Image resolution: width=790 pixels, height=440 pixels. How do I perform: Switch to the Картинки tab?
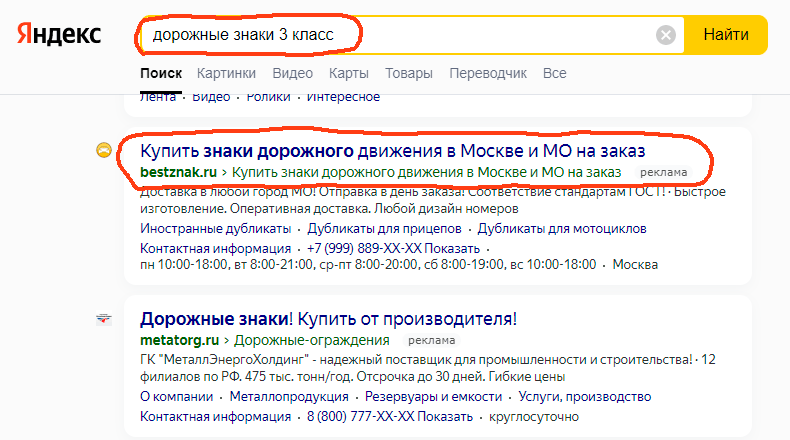coord(226,73)
